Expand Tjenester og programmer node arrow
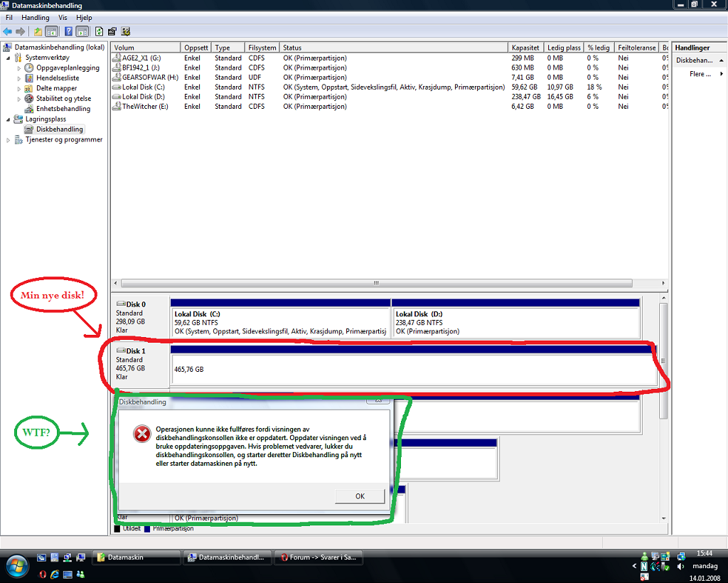This screenshot has width=728, height=583. click(9, 140)
